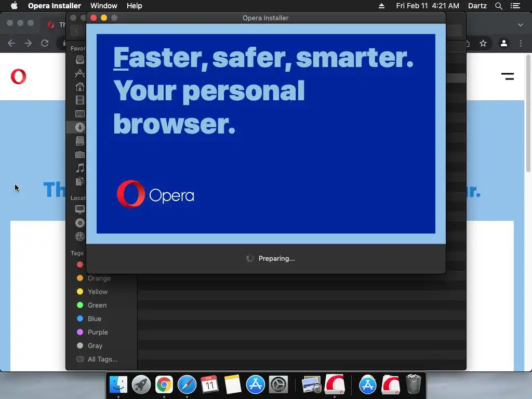This screenshot has height=399, width=532.
Task: Open the Window menu
Action: (103, 6)
